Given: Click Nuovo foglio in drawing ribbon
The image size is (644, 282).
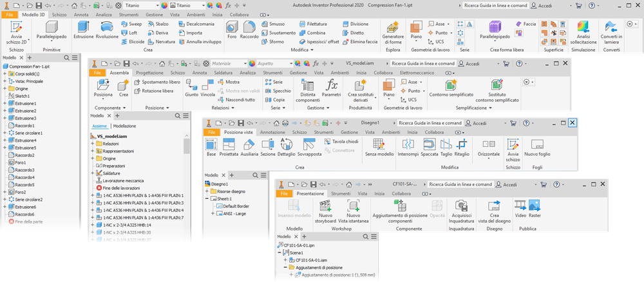Looking at the screenshot, I should click(x=537, y=147).
